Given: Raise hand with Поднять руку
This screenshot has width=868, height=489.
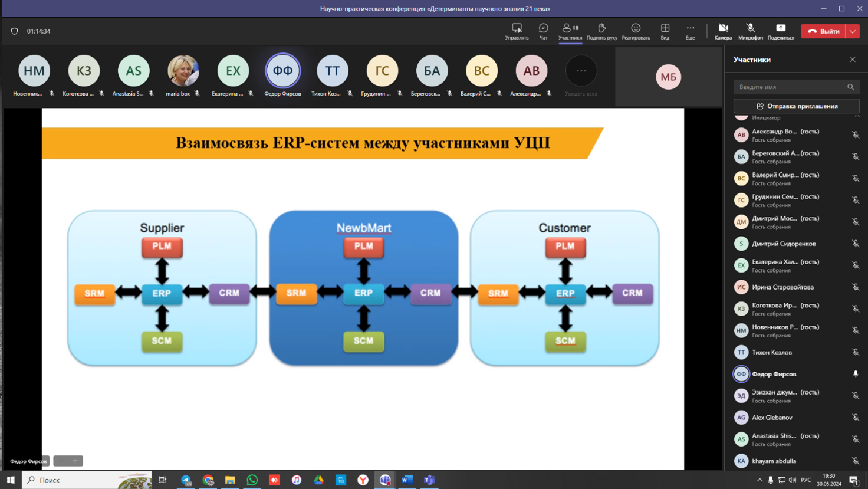Looking at the screenshot, I should (601, 31).
